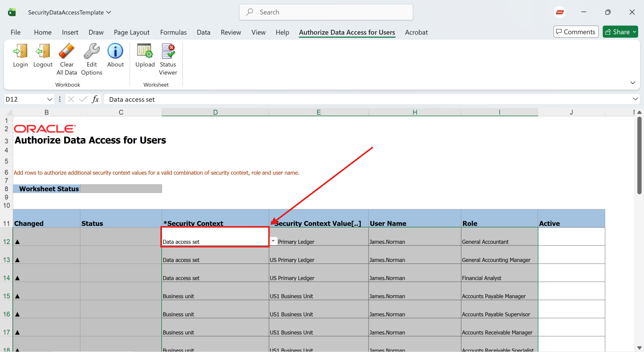Open the Security Context Value dropdown in row 12
Viewport: 644px width, 352px height.
click(273, 241)
